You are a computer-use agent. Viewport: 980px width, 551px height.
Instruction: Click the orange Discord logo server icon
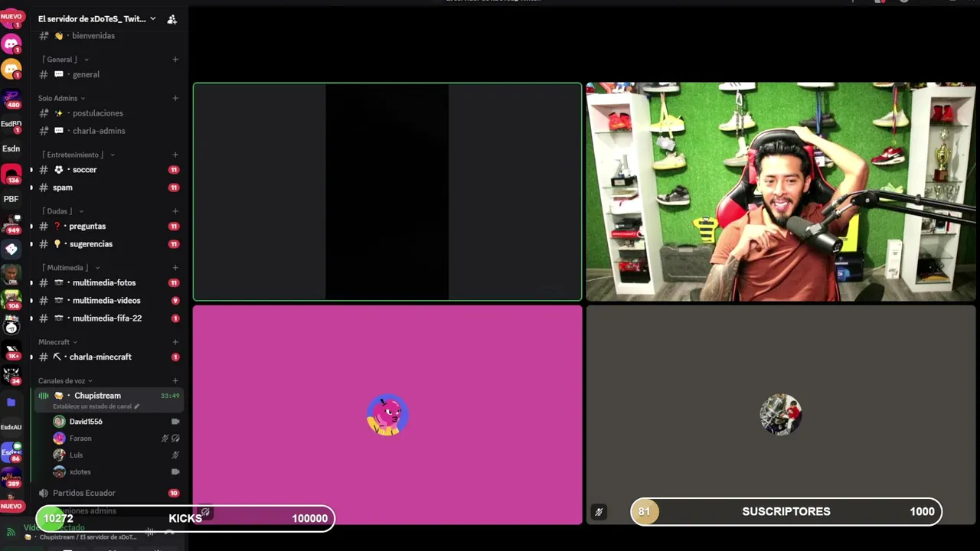(11, 69)
